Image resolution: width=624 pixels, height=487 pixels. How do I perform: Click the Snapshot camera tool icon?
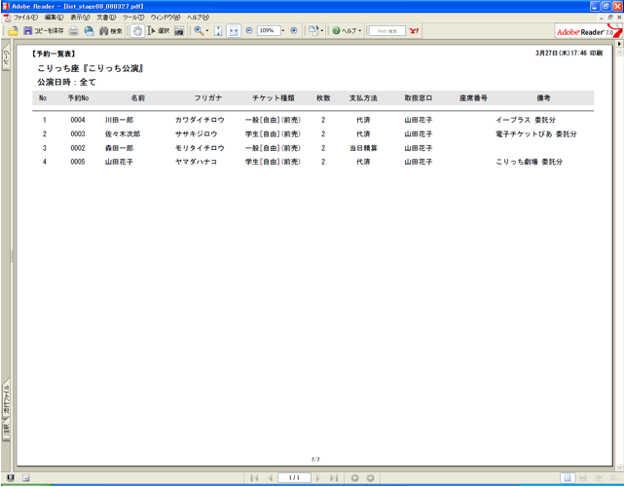tap(178, 31)
